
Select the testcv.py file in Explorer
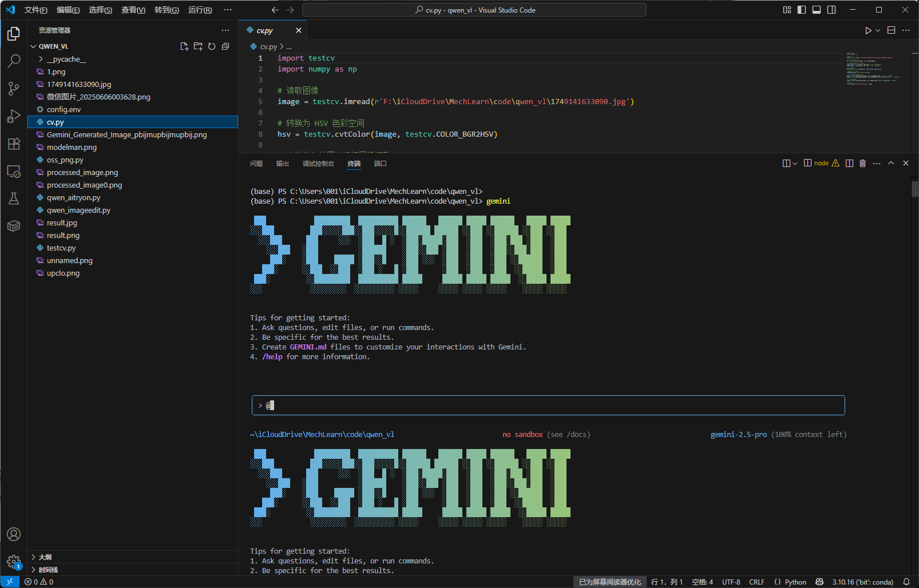click(61, 248)
